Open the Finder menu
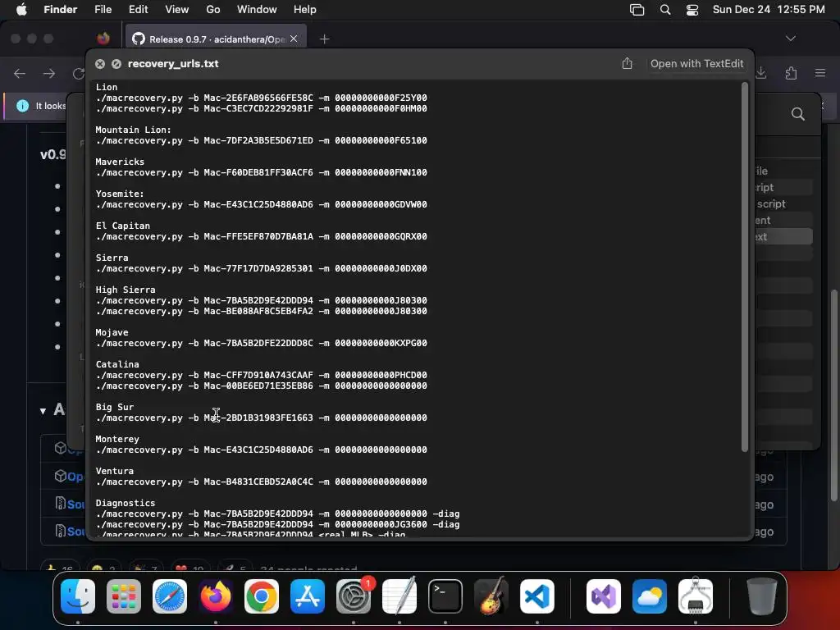This screenshot has width=840, height=630. [x=61, y=10]
